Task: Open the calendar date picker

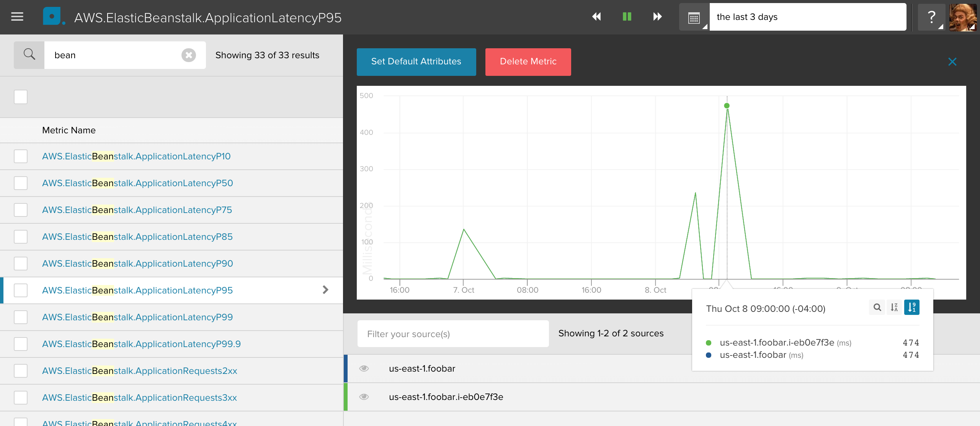Action: [x=694, y=17]
